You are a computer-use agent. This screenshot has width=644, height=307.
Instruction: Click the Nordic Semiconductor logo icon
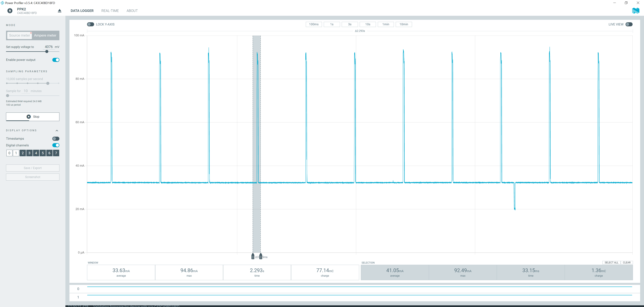tap(636, 11)
